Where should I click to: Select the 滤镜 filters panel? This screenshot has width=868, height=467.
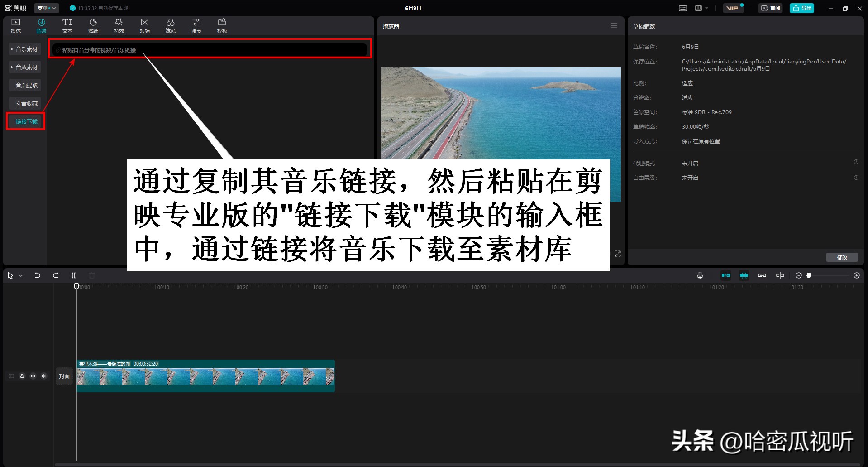(x=171, y=25)
